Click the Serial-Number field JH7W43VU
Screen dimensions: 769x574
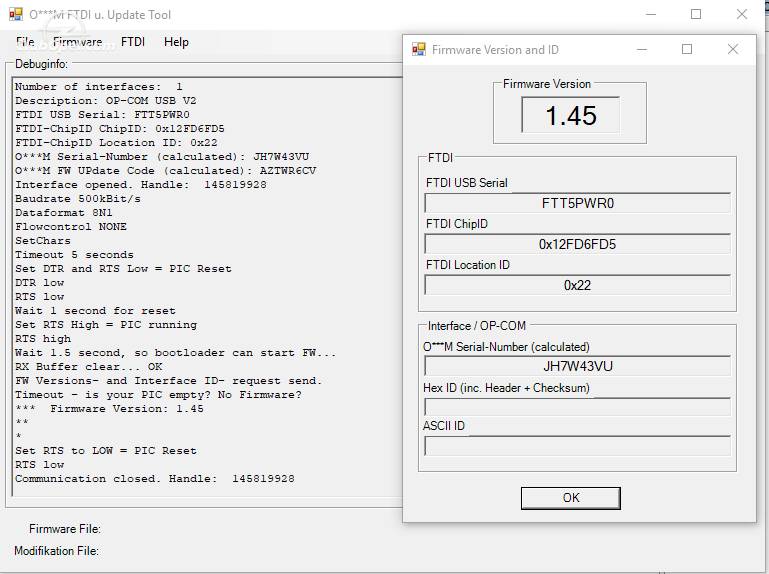pyautogui.click(x=577, y=366)
